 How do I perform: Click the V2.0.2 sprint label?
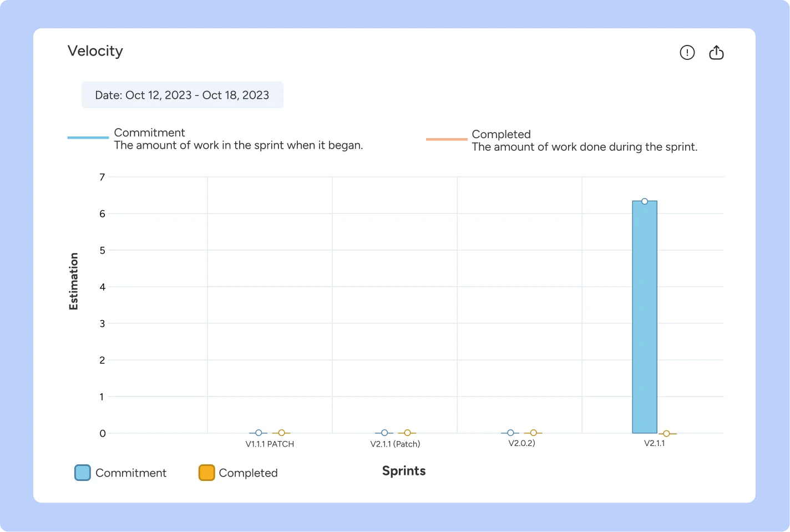pos(521,442)
